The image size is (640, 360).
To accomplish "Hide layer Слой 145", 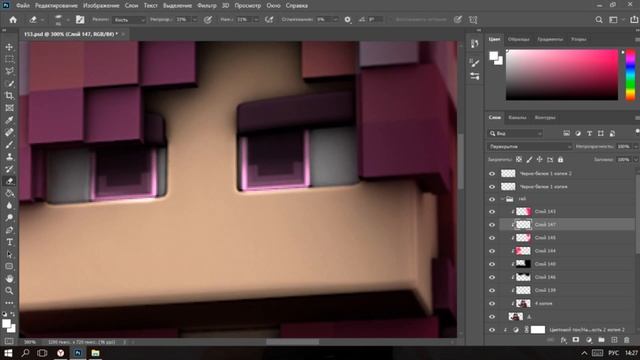I will [x=492, y=238].
